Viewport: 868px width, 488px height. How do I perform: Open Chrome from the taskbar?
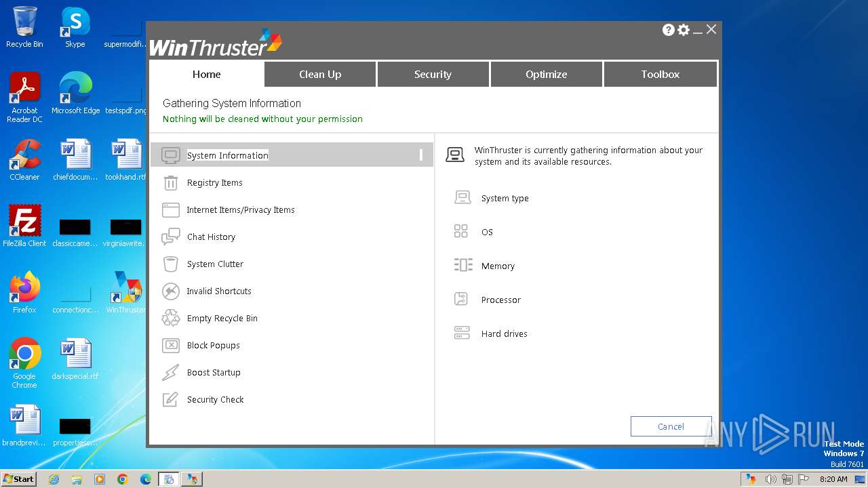click(122, 479)
